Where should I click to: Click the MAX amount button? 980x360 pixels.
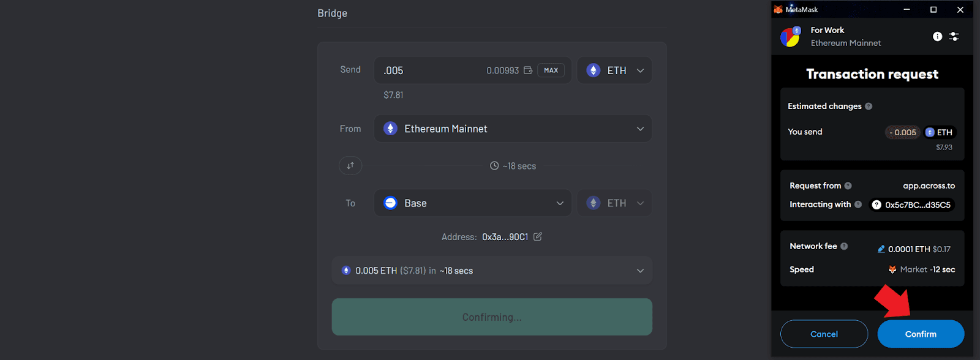tap(549, 70)
